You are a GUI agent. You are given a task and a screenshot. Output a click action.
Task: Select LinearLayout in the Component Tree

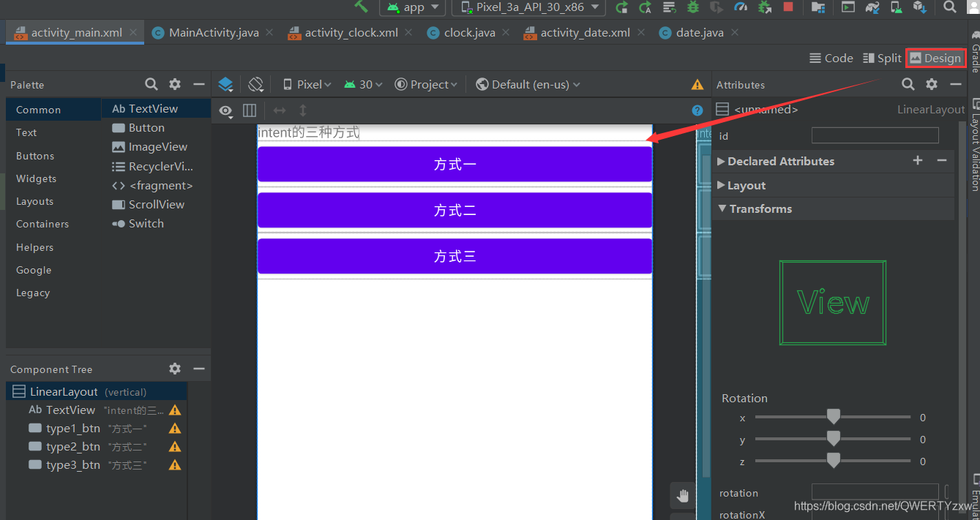(x=97, y=392)
